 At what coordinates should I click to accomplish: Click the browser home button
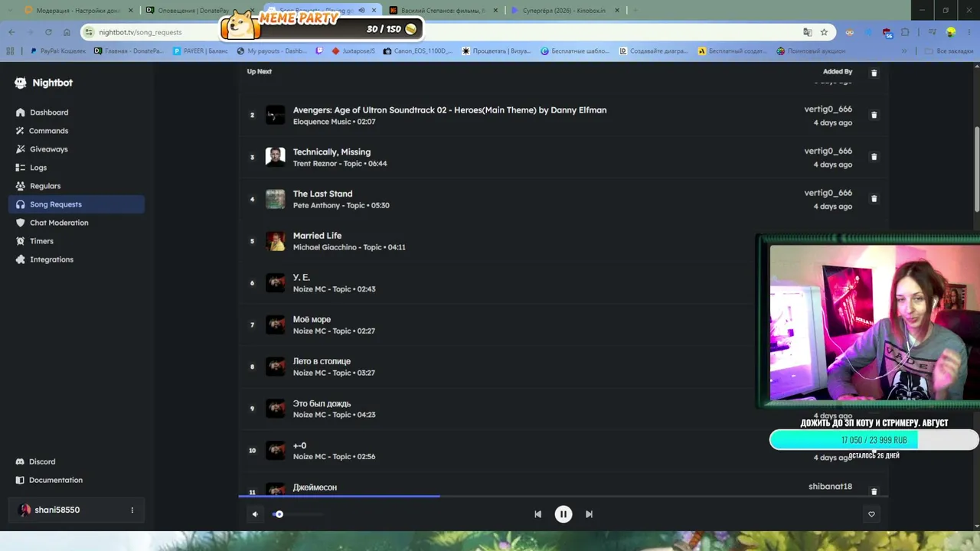pos(67,32)
